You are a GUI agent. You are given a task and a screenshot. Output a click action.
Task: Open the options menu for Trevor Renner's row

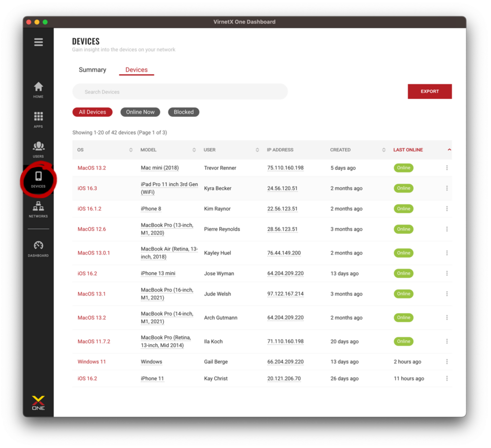[x=447, y=168]
